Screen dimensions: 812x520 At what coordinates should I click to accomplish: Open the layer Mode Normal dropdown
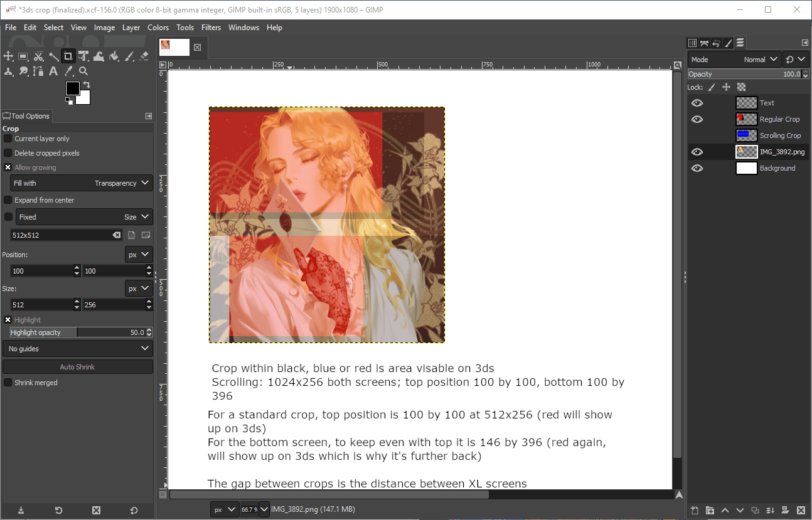point(734,60)
